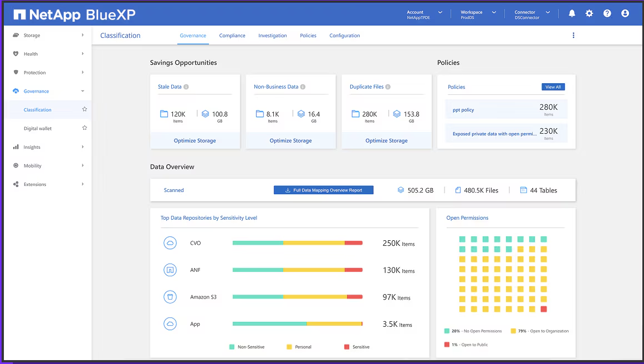Click Top Data Repositories by Sensitivity Level heading
644x364 pixels.
click(208, 218)
